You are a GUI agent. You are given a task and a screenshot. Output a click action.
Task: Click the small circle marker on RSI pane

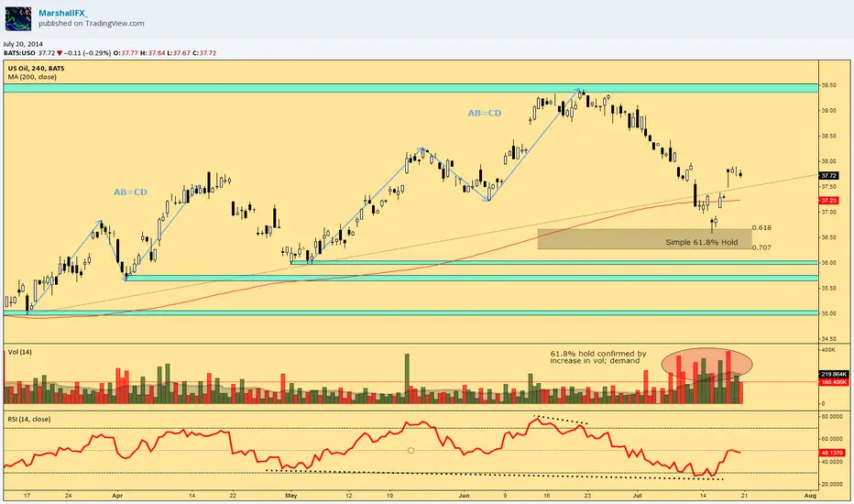coord(411,451)
